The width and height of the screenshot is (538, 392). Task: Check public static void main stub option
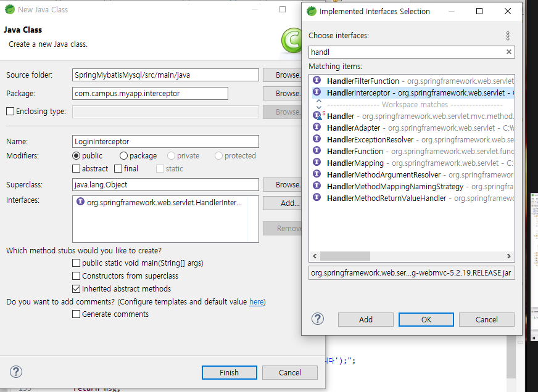(76, 263)
